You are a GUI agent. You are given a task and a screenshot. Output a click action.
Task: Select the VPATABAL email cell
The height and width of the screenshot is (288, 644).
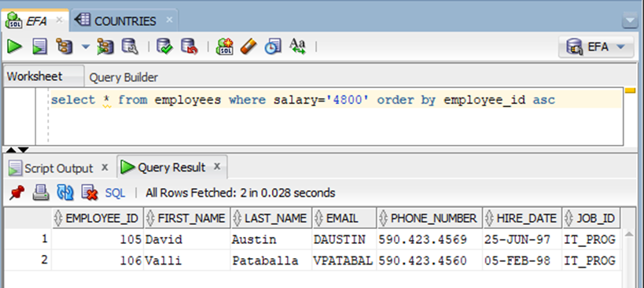coord(344,260)
